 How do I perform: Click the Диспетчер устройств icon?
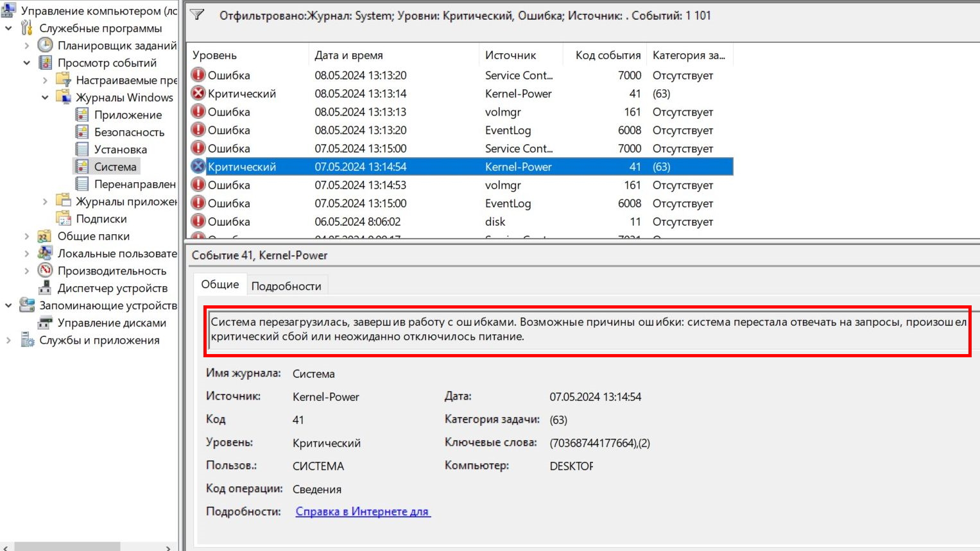click(45, 287)
